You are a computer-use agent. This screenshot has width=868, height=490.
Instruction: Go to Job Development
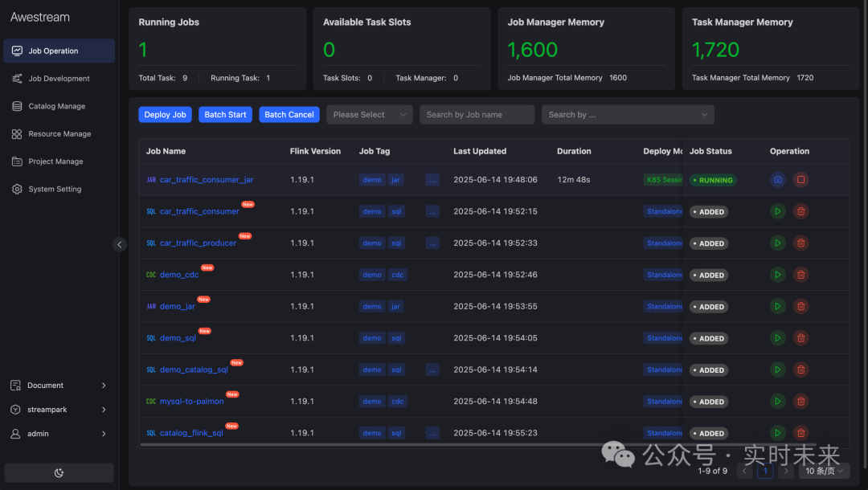[x=59, y=79]
